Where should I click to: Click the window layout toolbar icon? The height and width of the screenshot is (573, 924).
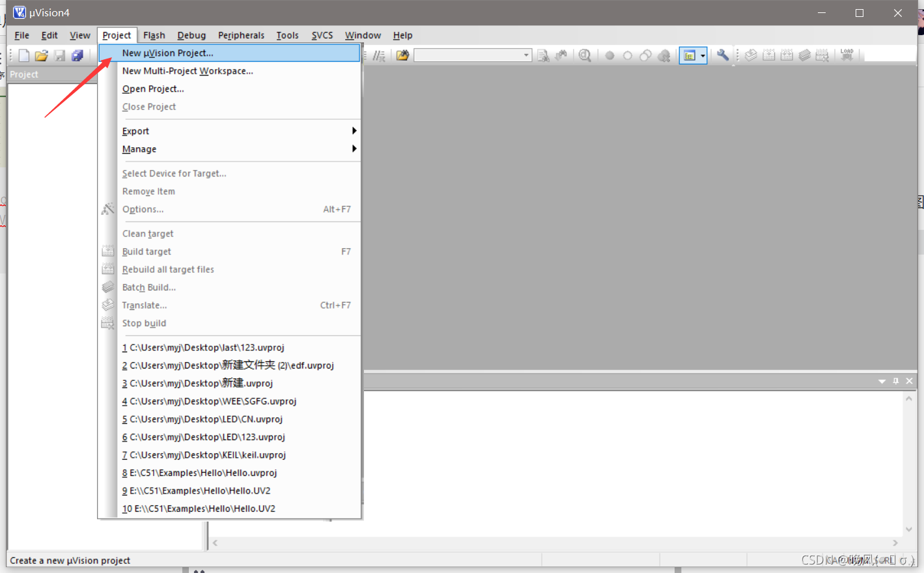click(689, 56)
